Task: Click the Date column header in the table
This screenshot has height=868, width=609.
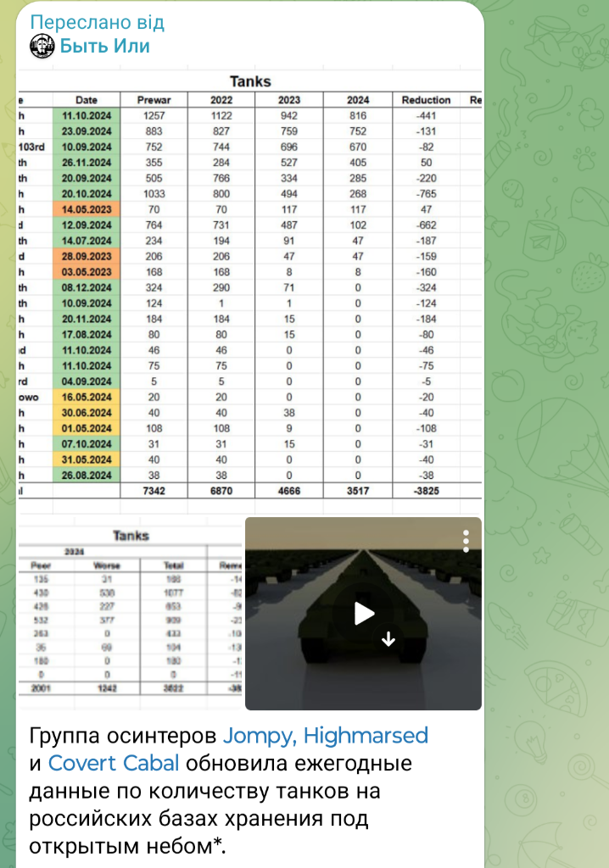Action: pos(86,100)
